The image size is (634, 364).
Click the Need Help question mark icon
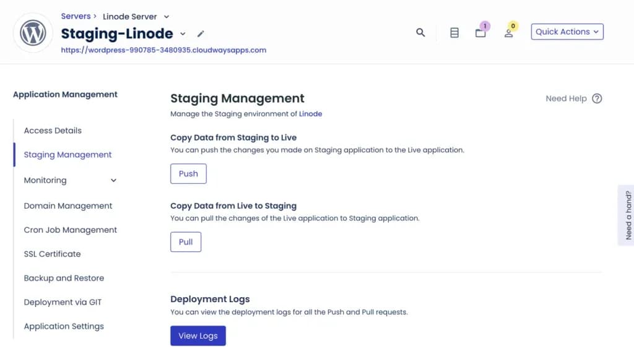[x=596, y=98]
